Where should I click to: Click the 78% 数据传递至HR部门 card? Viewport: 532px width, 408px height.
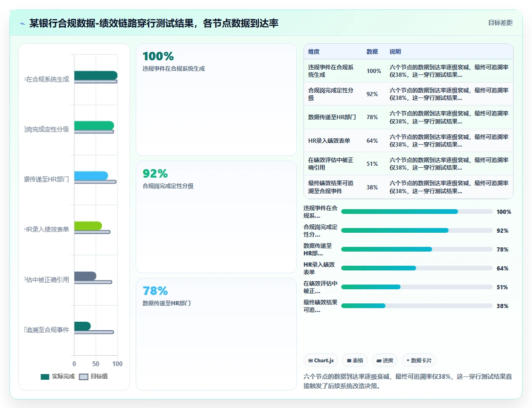(x=216, y=334)
